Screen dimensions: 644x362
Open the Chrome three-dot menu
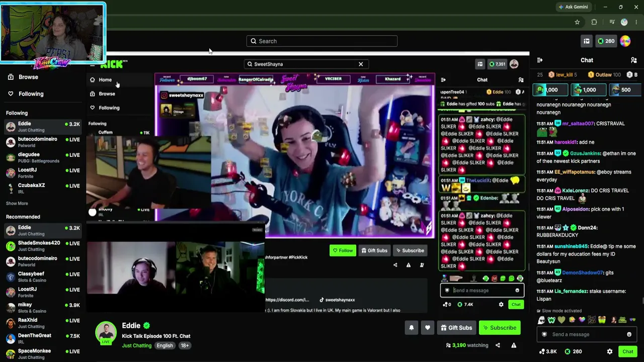pyautogui.click(x=636, y=22)
